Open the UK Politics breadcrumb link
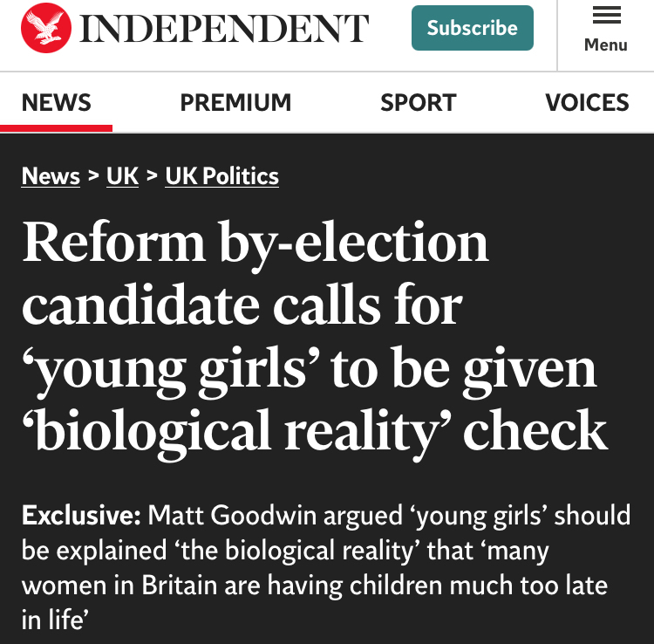This screenshot has height=644, width=654. coord(222,176)
